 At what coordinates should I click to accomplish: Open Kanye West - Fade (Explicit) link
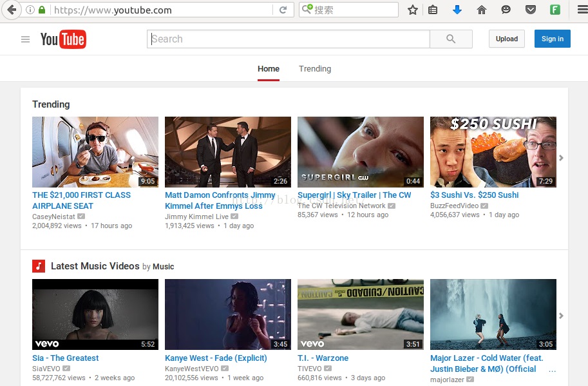tap(216, 358)
